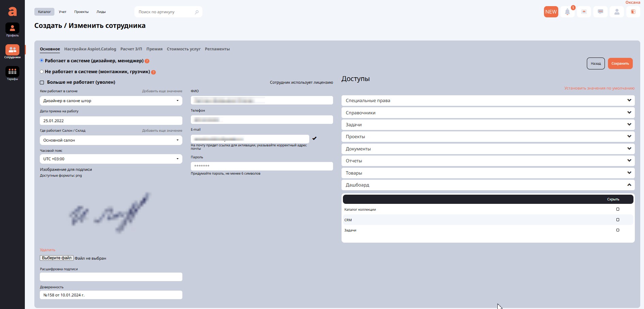This screenshot has width=644, height=309.
Task: Click the search magnifier icon
Action: pyautogui.click(x=197, y=12)
